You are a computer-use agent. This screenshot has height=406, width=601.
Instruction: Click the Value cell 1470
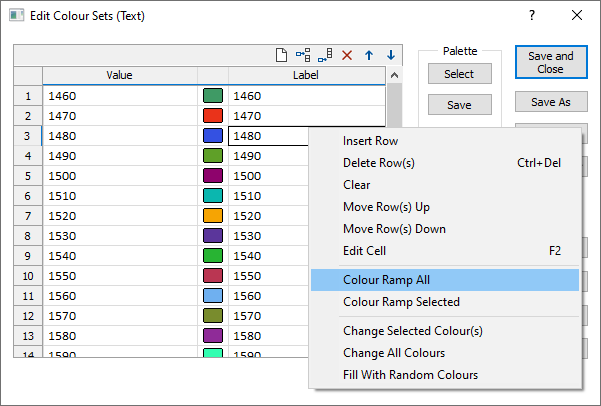click(x=120, y=116)
